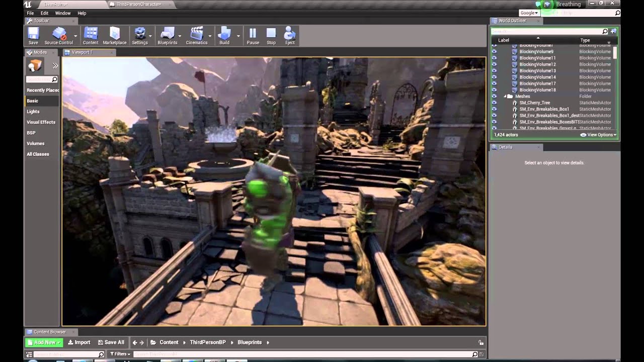Open the Filters dropdown
The height and width of the screenshot is (362, 644).
(120, 354)
